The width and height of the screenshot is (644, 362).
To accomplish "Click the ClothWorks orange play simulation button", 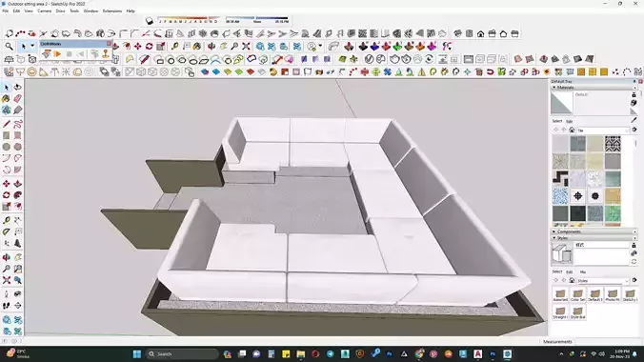I will pyautogui.click(x=57, y=54).
